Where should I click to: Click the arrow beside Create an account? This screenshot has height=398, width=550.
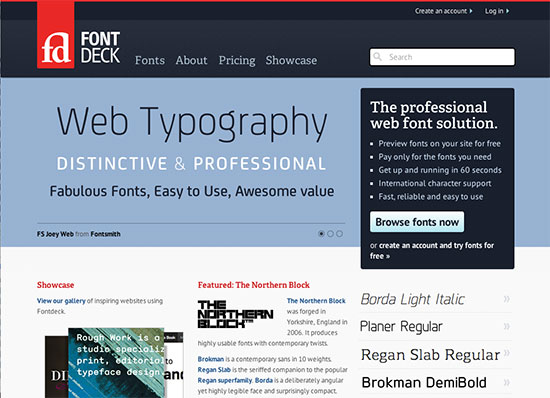click(x=471, y=11)
